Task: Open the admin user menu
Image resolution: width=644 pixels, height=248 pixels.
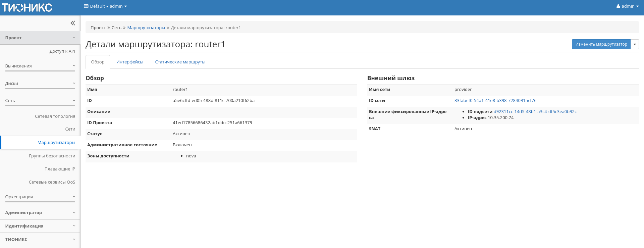Action: [627, 6]
